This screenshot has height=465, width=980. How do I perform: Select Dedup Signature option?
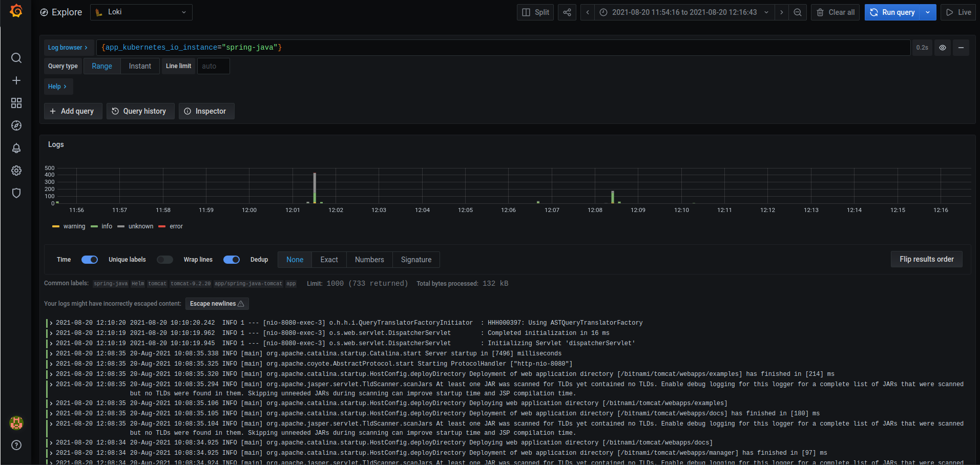pyautogui.click(x=416, y=260)
